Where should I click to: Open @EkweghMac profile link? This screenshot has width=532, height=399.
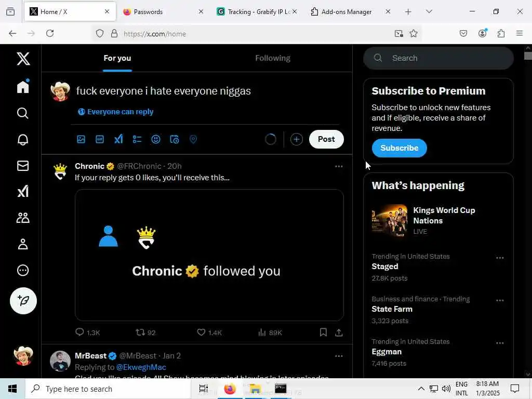(141, 367)
